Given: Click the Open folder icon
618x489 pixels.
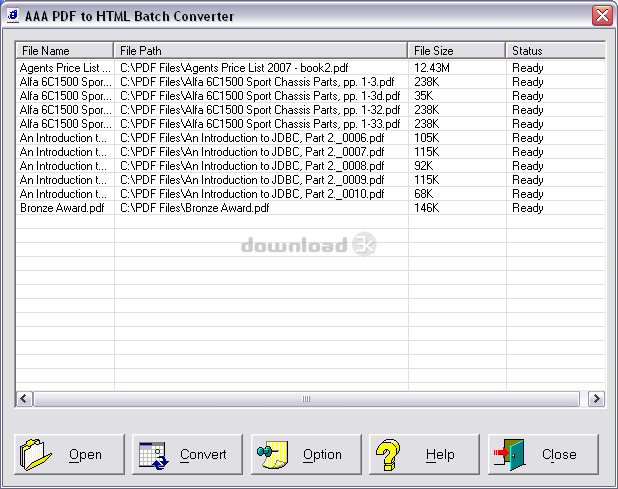Looking at the screenshot, I should point(37,455).
